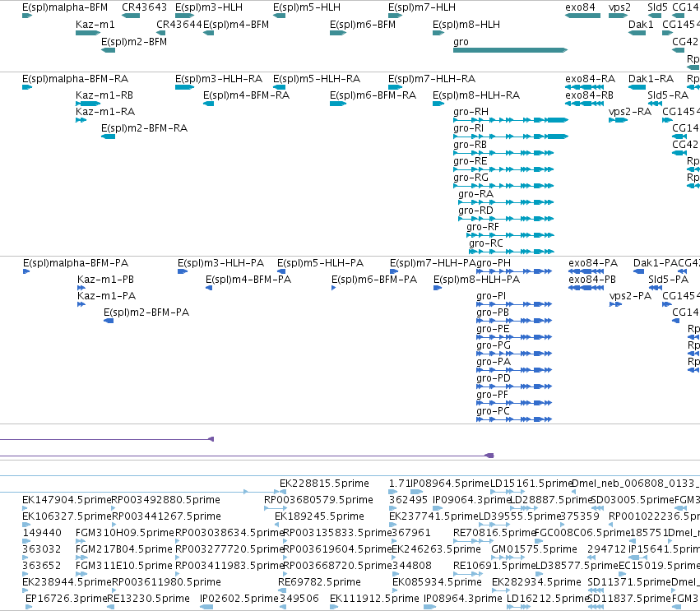Select the vps2 gene label
The height and width of the screenshot is (611, 700).
coord(619,7)
